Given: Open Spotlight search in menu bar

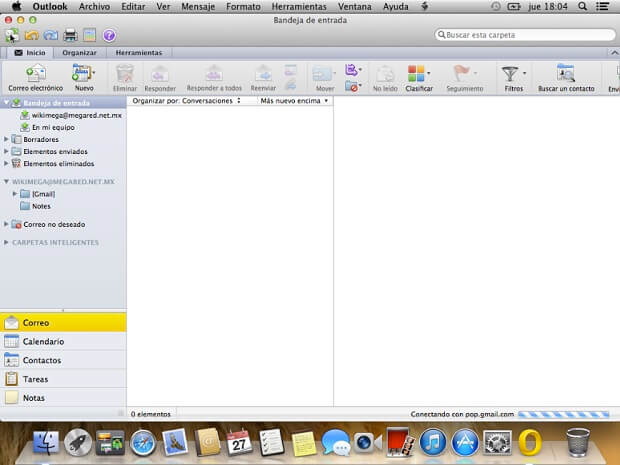Looking at the screenshot, I should [x=582, y=6].
